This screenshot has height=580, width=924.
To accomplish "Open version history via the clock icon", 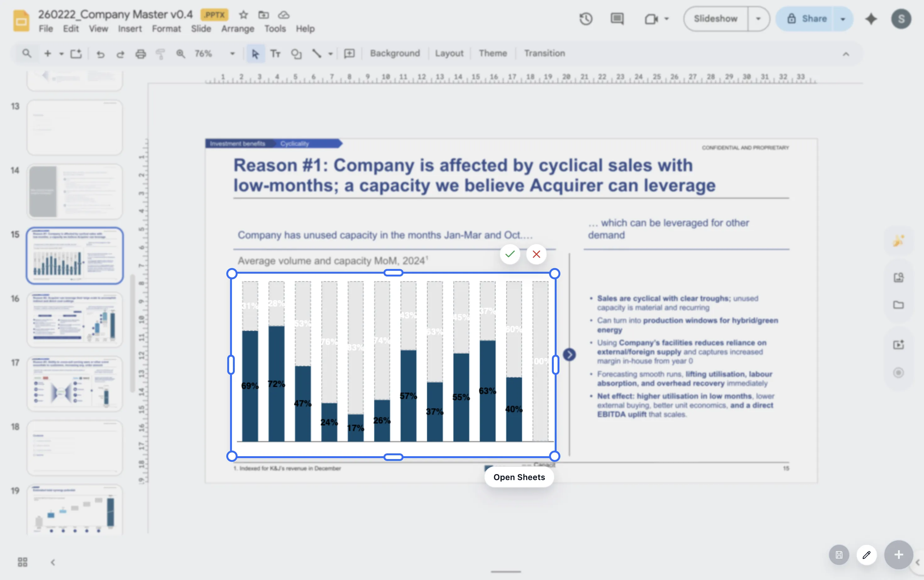I will (586, 19).
